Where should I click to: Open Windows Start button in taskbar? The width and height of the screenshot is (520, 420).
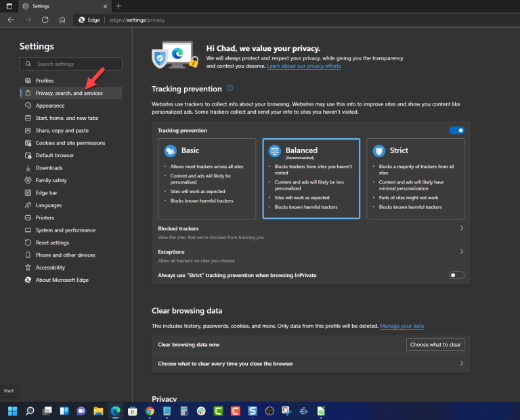(13, 411)
